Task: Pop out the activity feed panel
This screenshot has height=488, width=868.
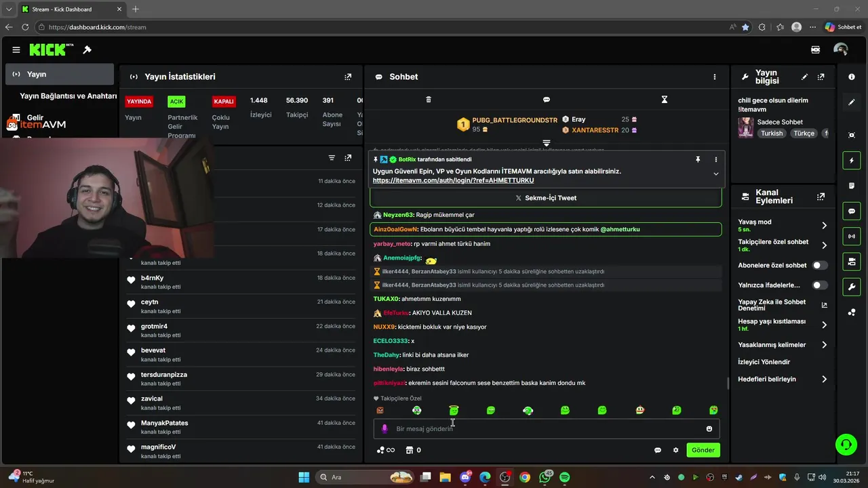Action: click(x=348, y=158)
